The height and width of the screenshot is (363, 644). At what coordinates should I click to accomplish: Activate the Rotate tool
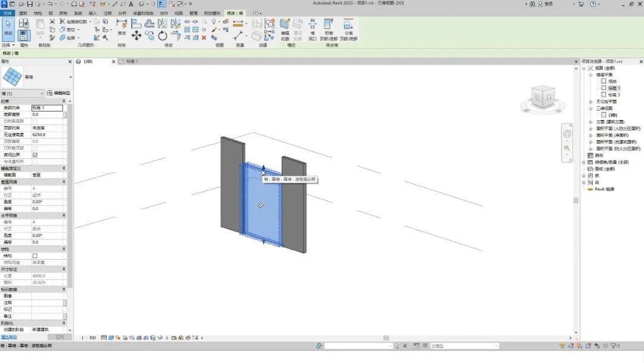coord(163,36)
